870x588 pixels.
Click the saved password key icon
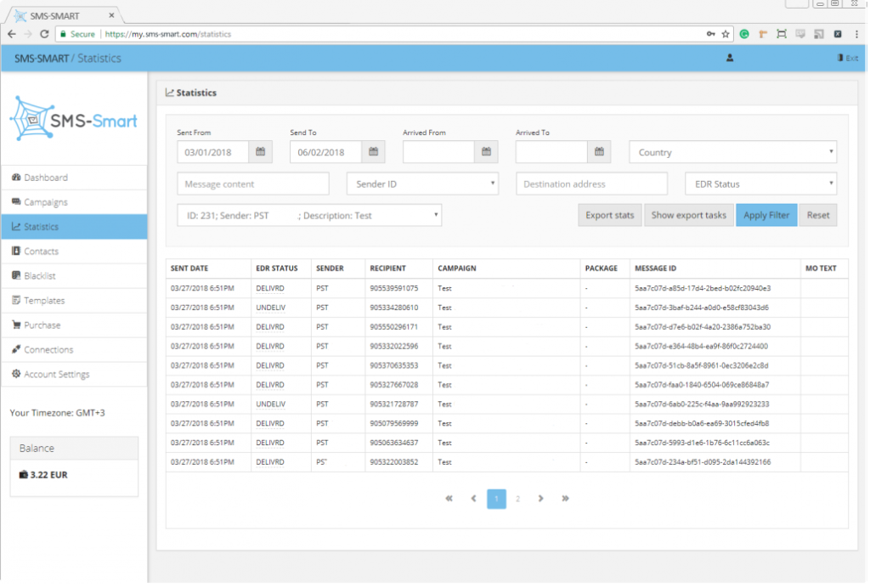click(x=711, y=34)
